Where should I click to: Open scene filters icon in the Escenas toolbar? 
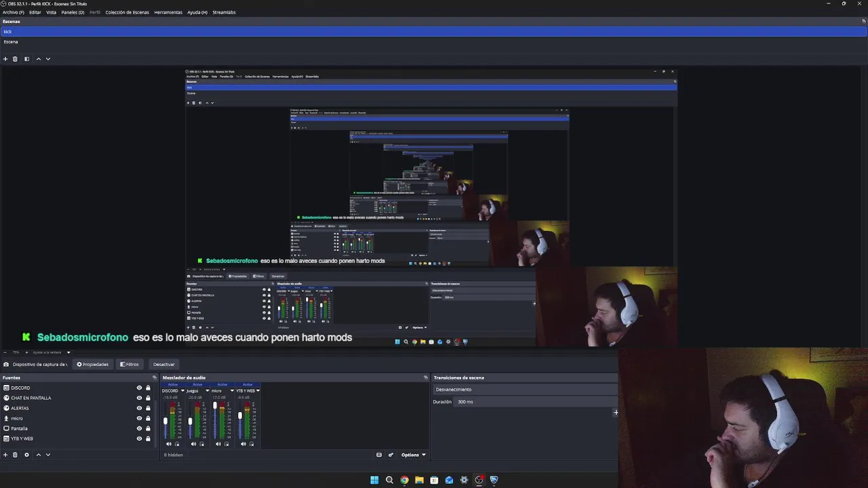(26, 59)
